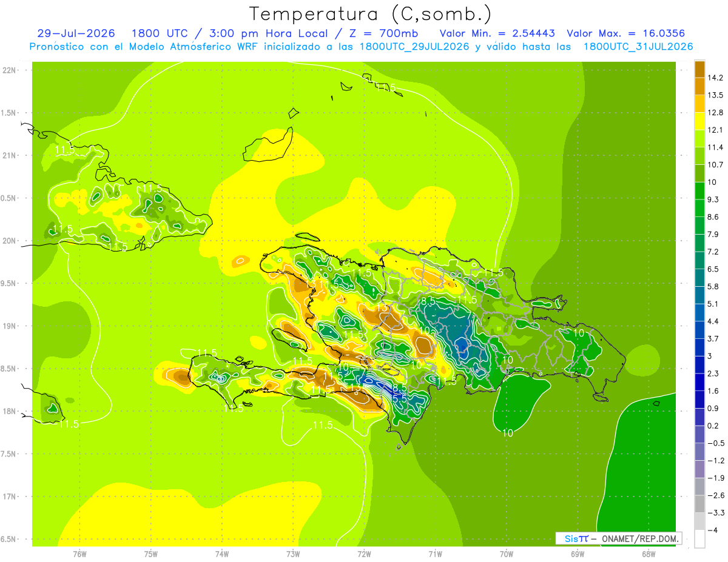Click the '74W' longitude axis label

point(222,554)
